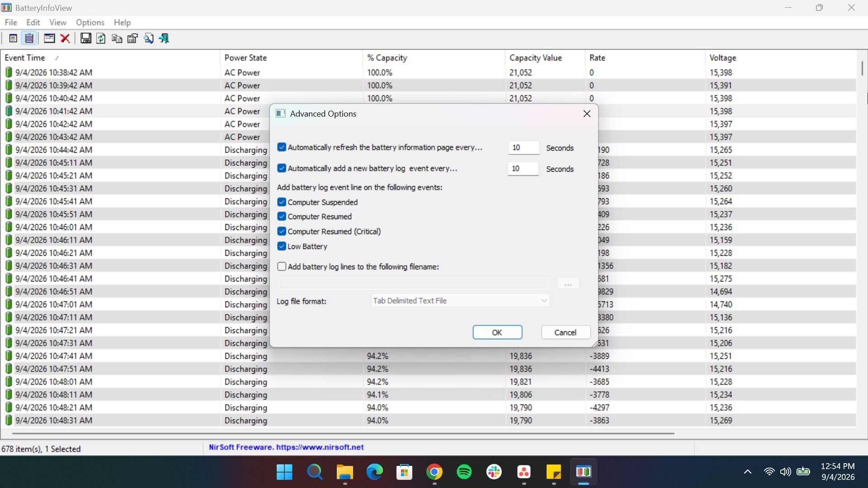Open Windows Start menu on taskbar
The image size is (868, 488).
tap(284, 472)
